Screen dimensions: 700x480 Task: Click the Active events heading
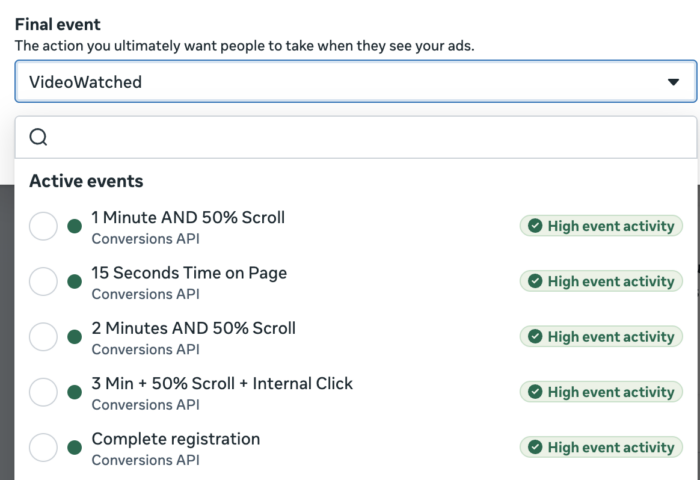click(x=86, y=181)
